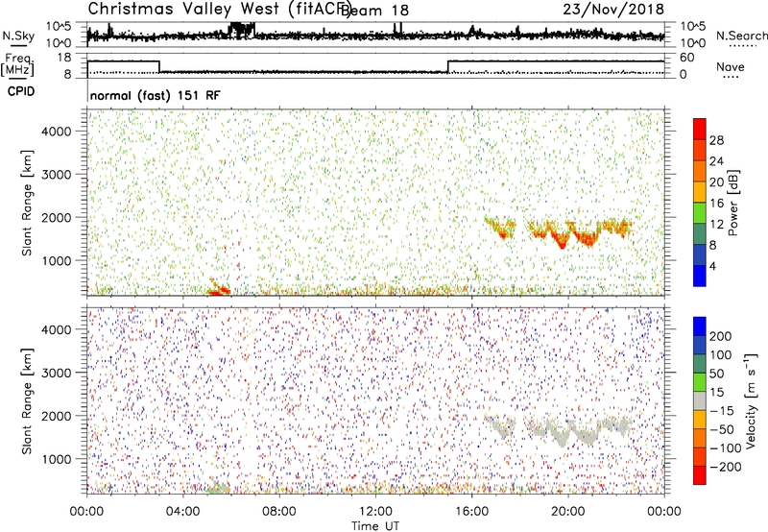Viewport: 768px width, 532px height.
Task: Click the 12:00 time axis tick label
Action: (375, 512)
